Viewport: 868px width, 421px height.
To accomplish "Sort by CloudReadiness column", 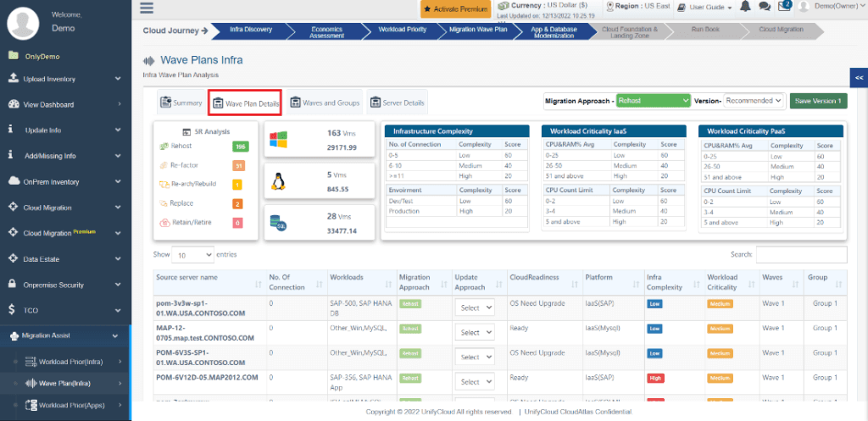I will (x=574, y=284).
